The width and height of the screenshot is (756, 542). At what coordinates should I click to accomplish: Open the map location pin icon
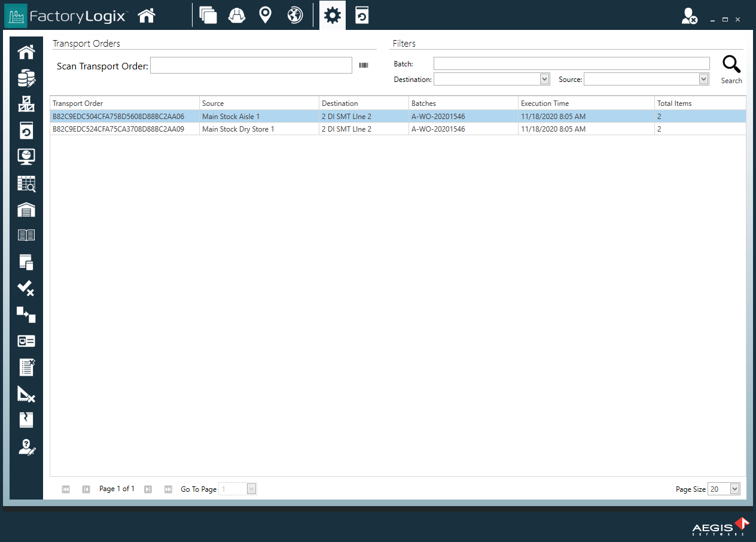click(265, 16)
